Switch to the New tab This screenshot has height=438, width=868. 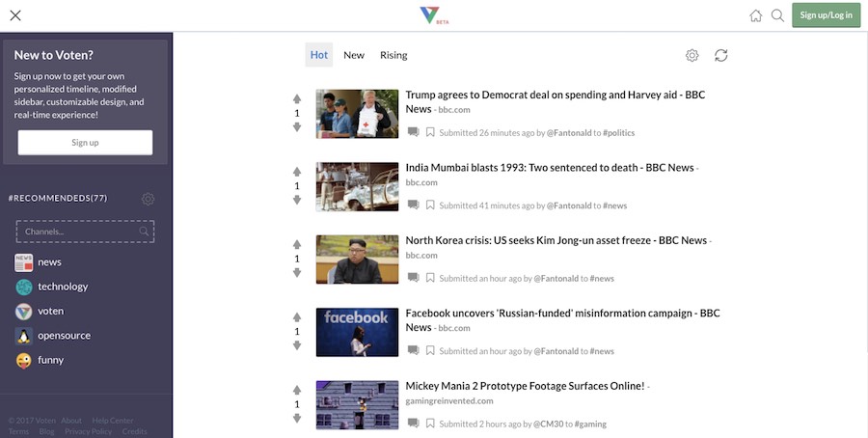354,55
